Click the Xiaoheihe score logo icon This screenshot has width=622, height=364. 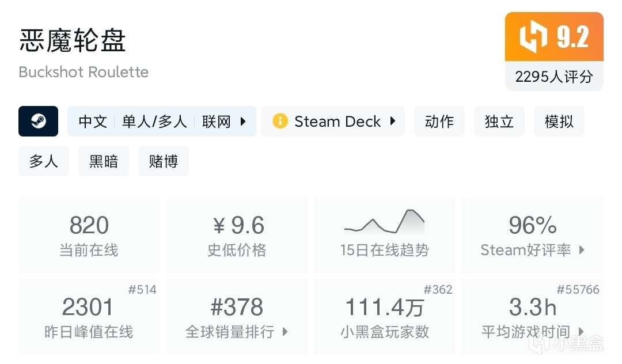(533, 37)
